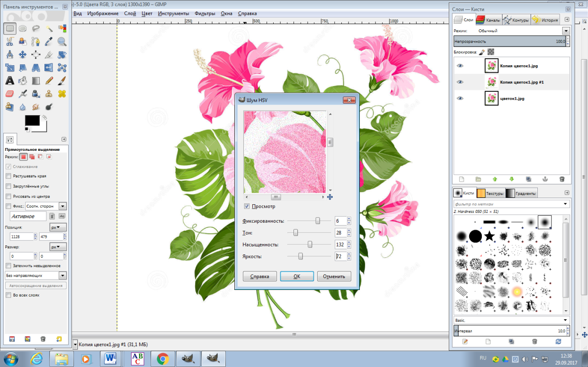Select the Foreground Select tool
588x367 pixels.
(x=23, y=42)
